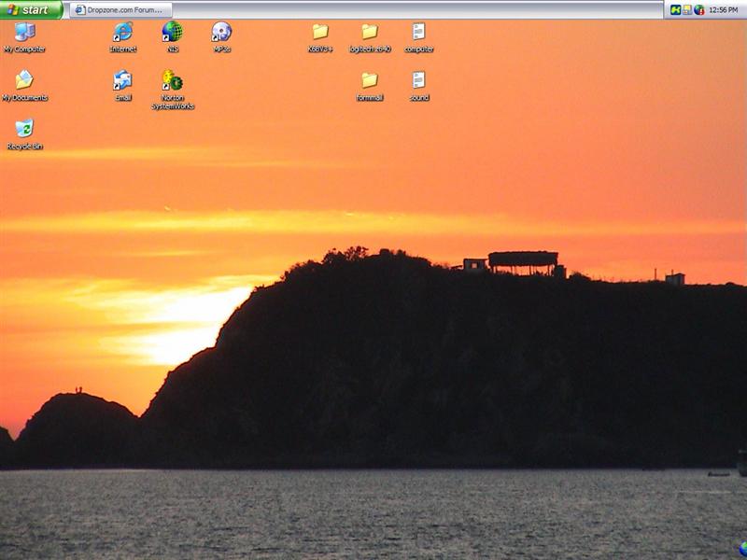Open the logitech x-640 folder
The image size is (747, 560).
(x=370, y=33)
